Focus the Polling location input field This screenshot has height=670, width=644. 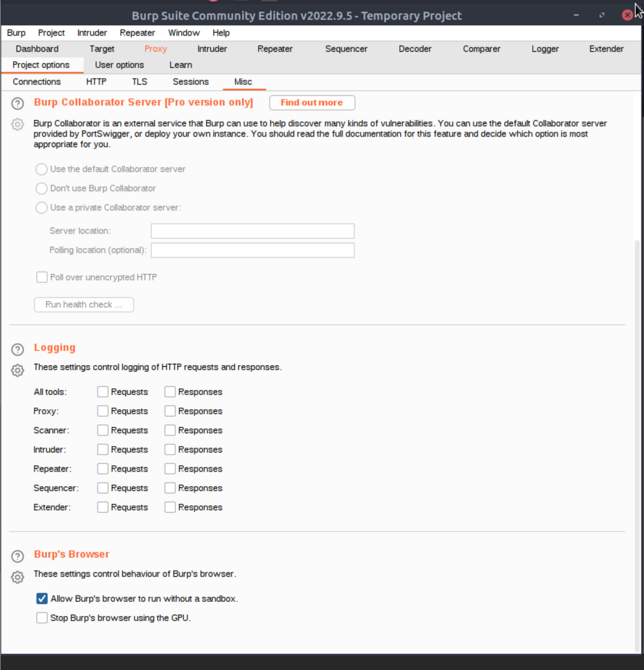(x=253, y=250)
